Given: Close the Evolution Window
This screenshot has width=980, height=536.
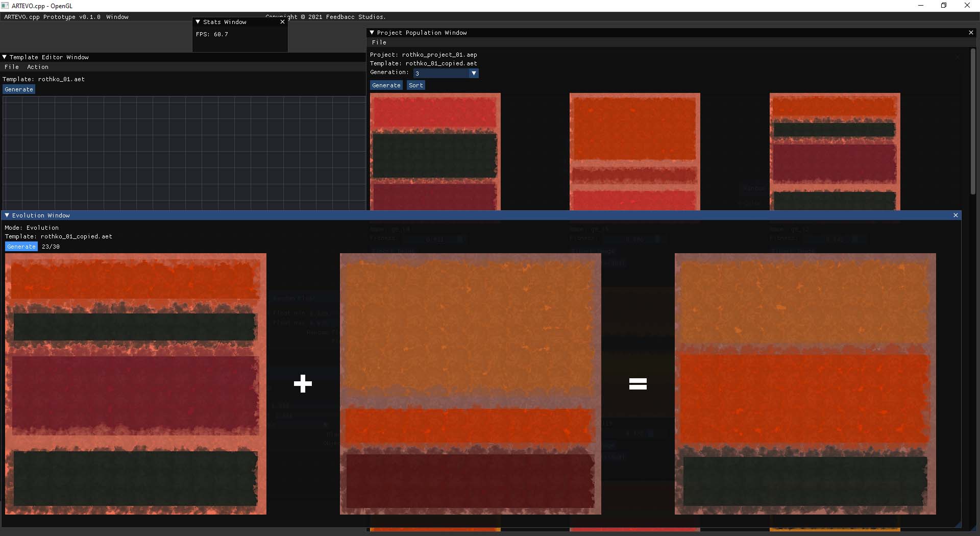Looking at the screenshot, I should 955,215.
